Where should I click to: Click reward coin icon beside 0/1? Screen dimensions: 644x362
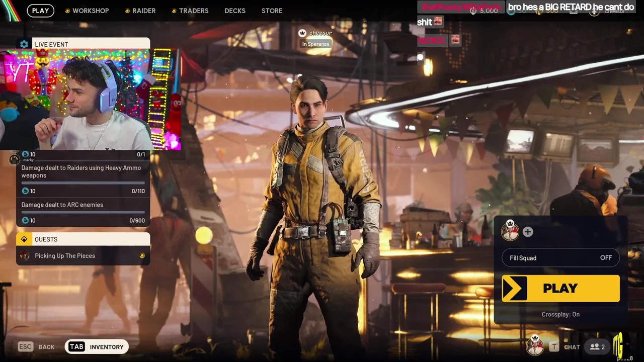(x=25, y=154)
